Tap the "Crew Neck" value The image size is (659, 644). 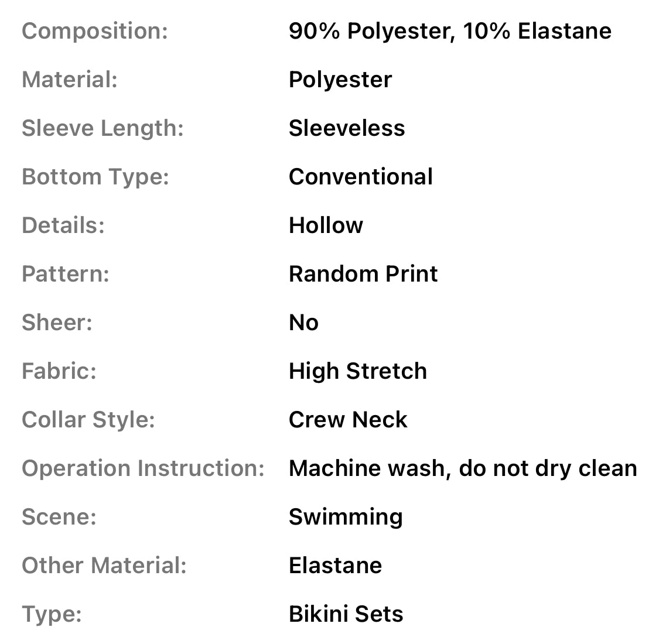pos(348,420)
